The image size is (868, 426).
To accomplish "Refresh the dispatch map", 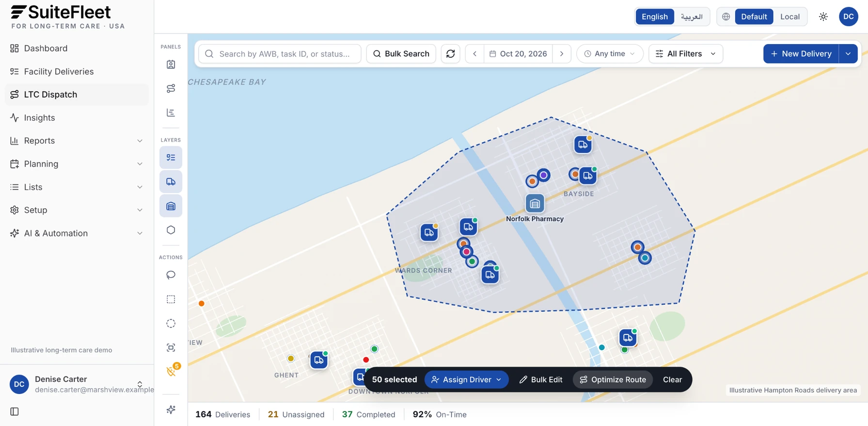I will point(450,54).
